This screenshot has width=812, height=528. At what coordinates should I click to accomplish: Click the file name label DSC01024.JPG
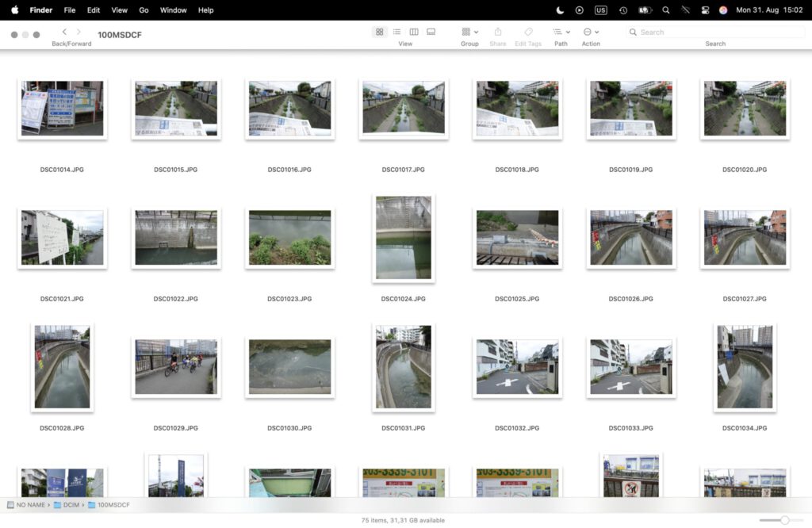(404, 299)
